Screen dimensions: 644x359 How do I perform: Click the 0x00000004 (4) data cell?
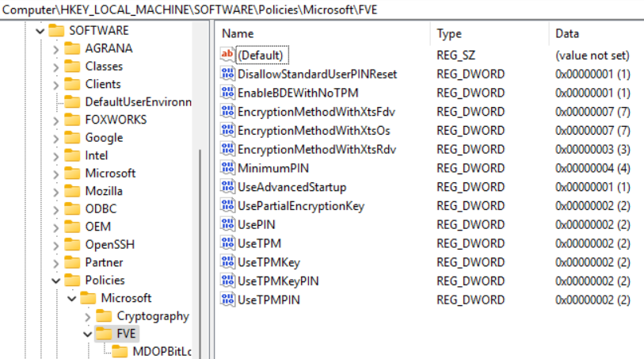point(593,168)
